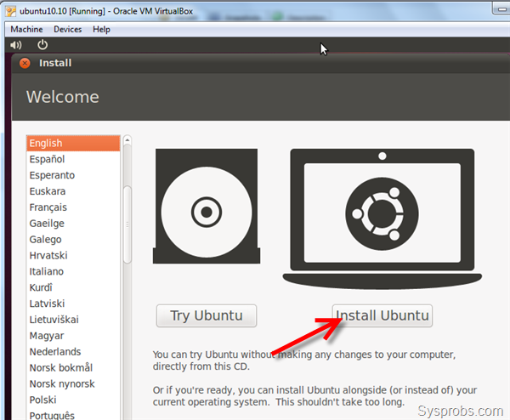Open the Devices menu
This screenshot has width=510, height=420.
68,29
